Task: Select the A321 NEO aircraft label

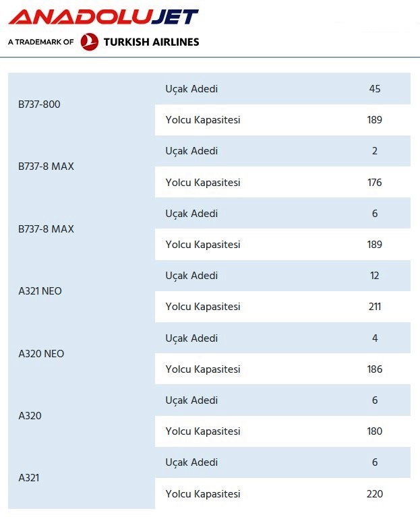Action: (x=40, y=291)
